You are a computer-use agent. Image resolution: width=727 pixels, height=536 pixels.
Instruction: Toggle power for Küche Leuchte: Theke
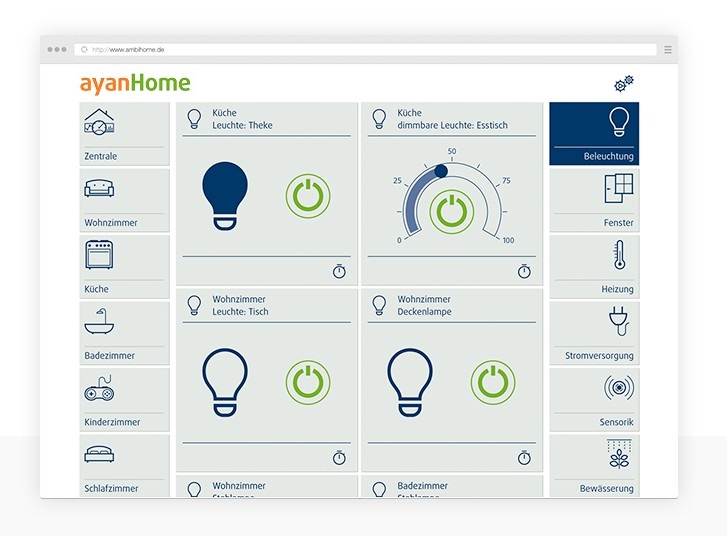click(x=308, y=196)
